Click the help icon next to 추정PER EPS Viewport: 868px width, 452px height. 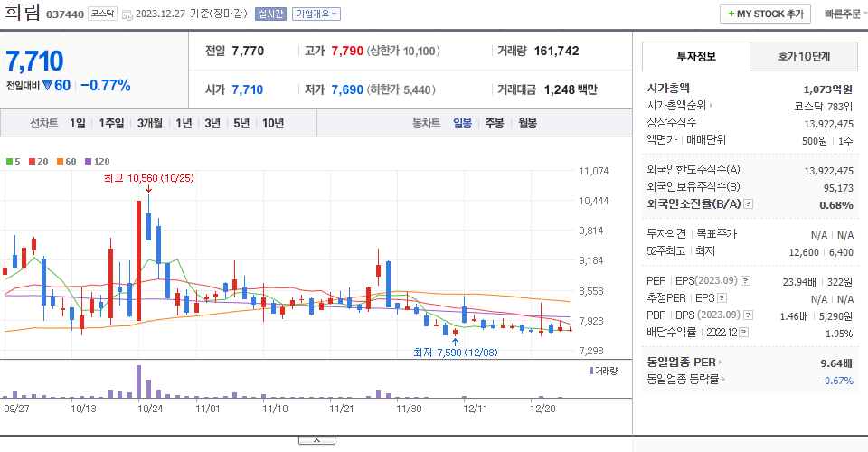[722, 298]
